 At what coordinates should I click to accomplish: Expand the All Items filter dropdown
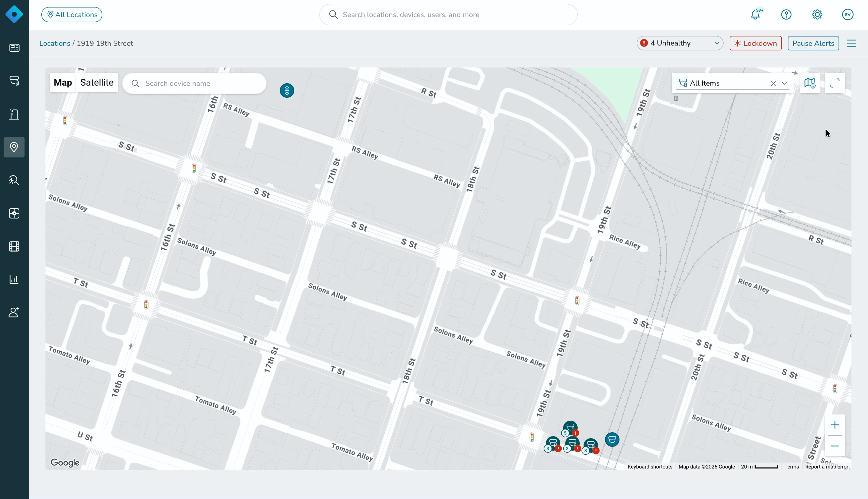pyautogui.click(x=784, y=83)
